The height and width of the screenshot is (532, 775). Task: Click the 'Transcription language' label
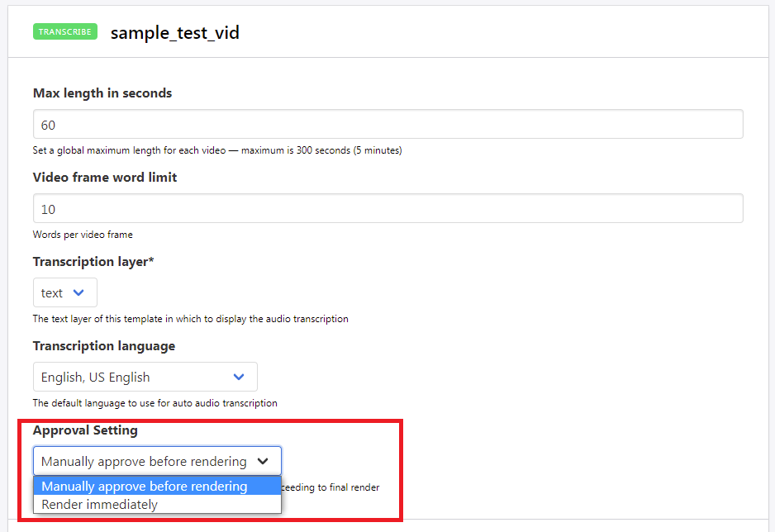[x=104, y=346]
